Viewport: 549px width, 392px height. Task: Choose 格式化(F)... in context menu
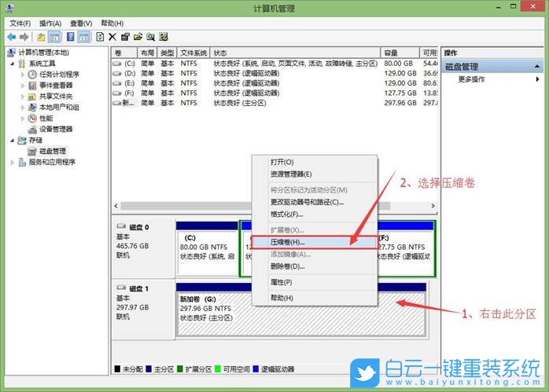315,214
